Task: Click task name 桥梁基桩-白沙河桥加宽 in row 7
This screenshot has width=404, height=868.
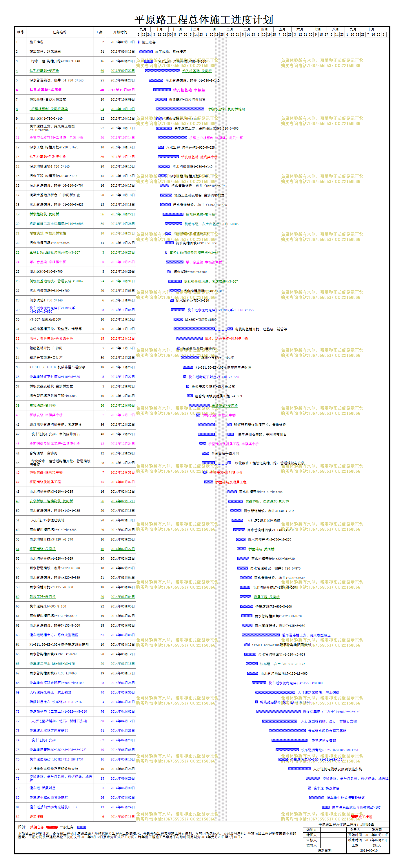Action: [x=48, y=99]
